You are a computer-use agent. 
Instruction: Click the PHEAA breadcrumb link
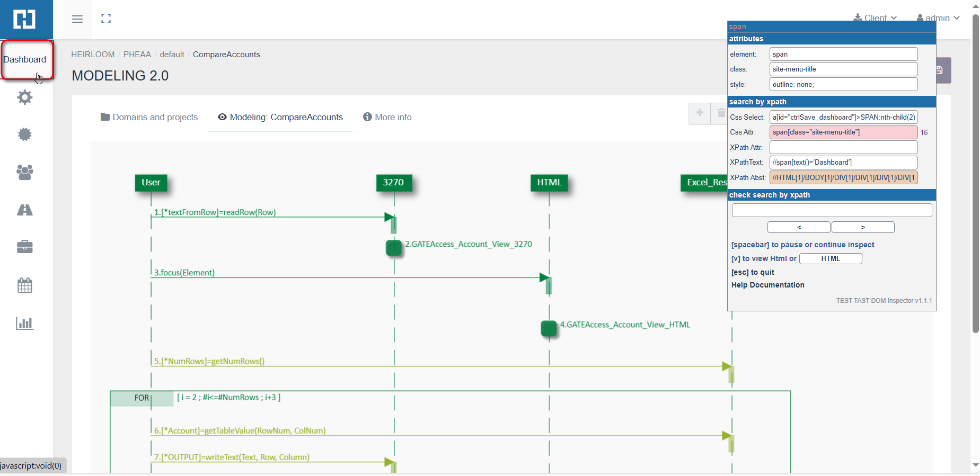[137, 55]
